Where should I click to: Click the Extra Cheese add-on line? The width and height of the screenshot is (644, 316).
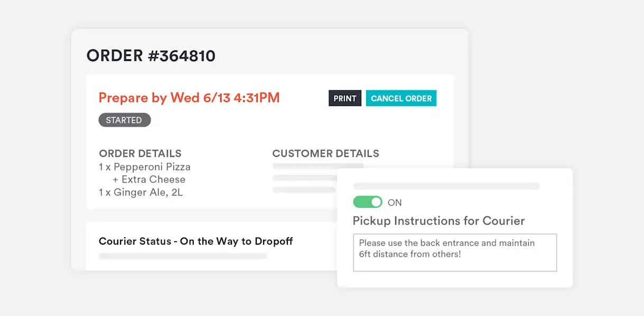point(149,180)
